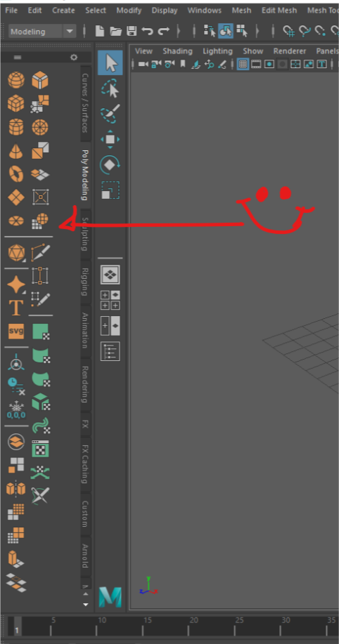Image resolution: width=339 pixels, height=644 pixels.
Task: Switch to single perspective view layout
Action: click(x=110, y=275)
